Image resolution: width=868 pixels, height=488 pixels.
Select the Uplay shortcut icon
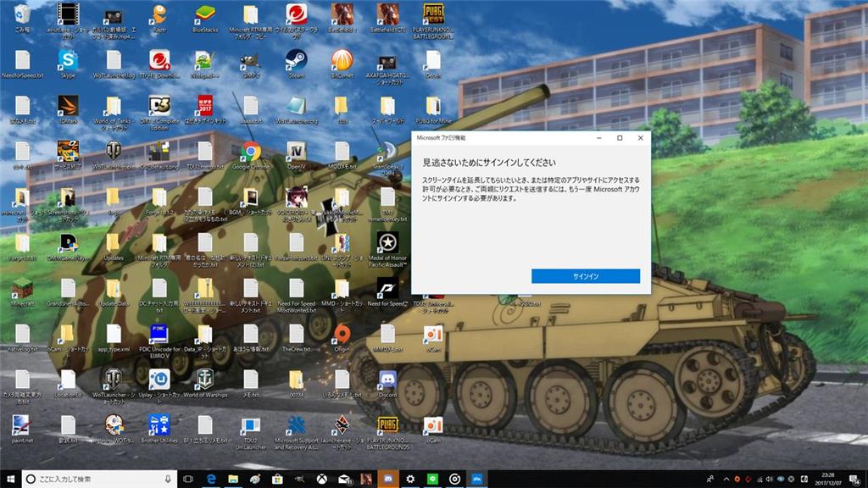point(159,387)
